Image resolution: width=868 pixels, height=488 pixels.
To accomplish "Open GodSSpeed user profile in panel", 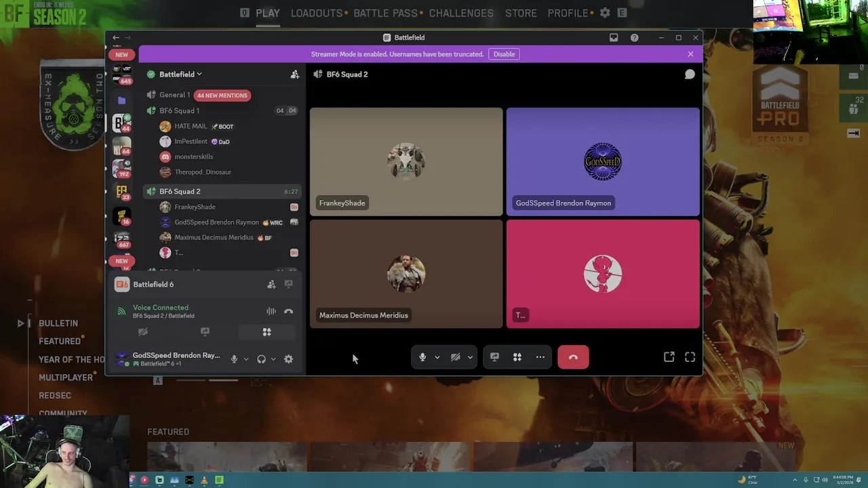I will click(x=168, y=359).
